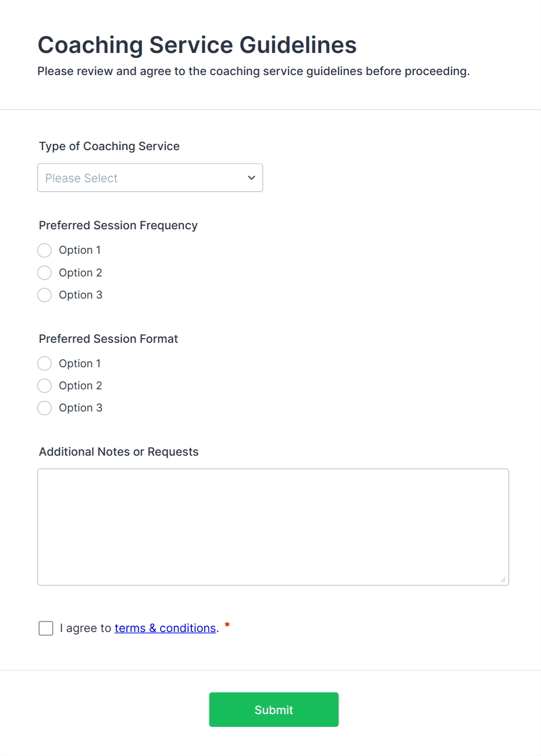Expand the coaching service selection list
This screenshot has width=541, height=756.
150,178
